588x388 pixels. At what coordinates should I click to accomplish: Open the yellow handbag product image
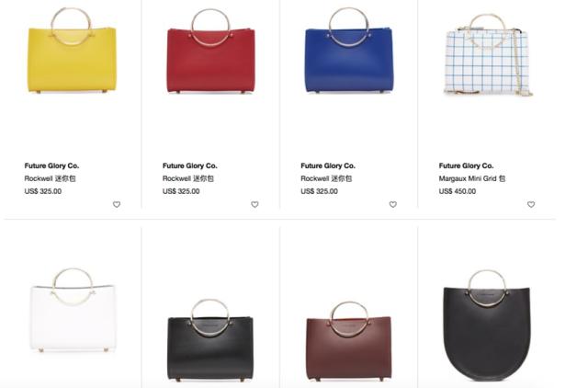[72, 51]
